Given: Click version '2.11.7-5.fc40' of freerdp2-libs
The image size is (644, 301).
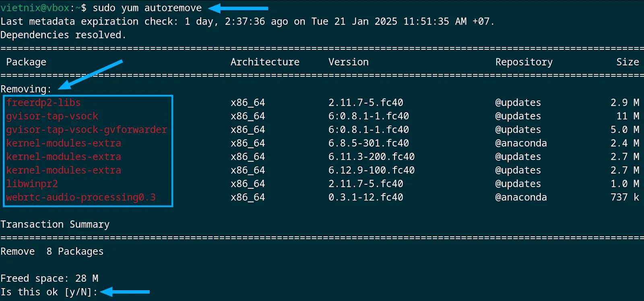Looking at the screenshot, I should (x=366, y=103).
